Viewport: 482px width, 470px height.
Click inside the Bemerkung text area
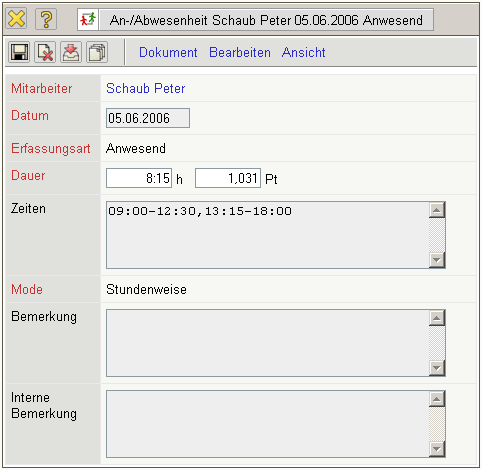[x=268, y=343]
